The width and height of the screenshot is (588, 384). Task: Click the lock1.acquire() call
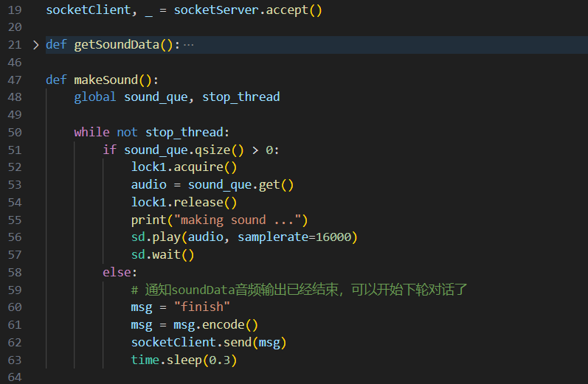coord(184,167)
